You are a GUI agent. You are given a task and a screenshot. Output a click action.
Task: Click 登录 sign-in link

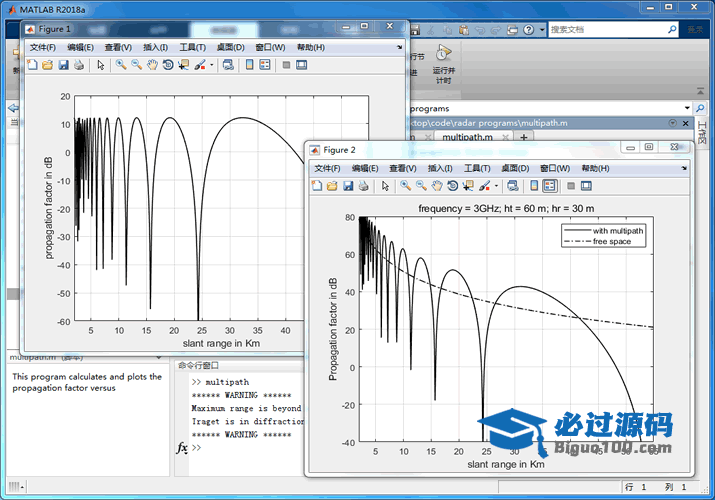point(695,30)
